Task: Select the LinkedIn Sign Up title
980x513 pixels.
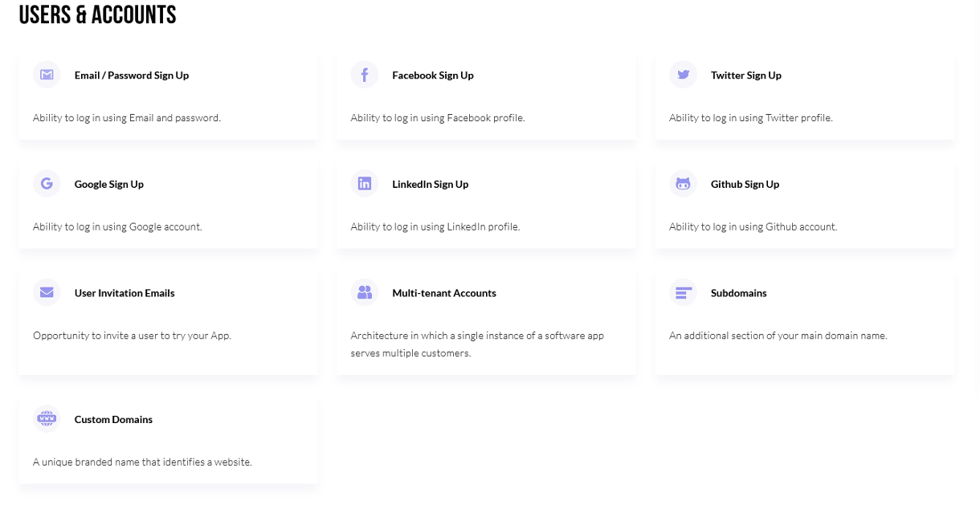Action: click(431, 185)
